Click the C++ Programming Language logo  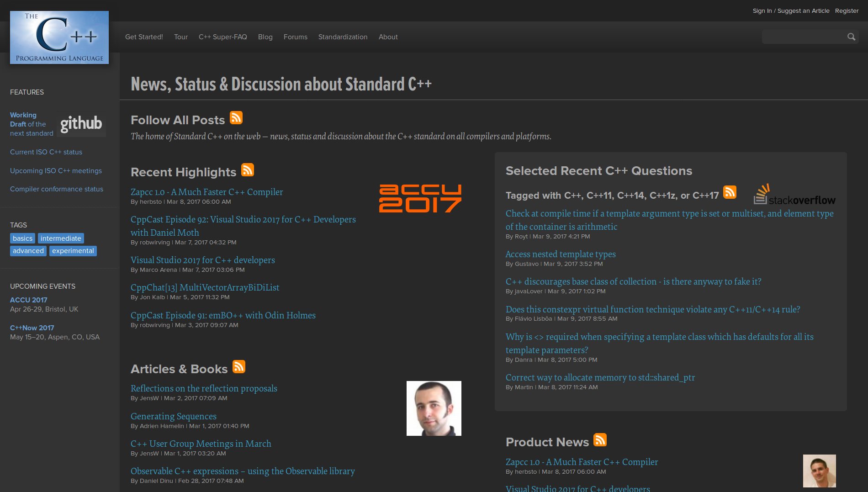click(59, 37)
